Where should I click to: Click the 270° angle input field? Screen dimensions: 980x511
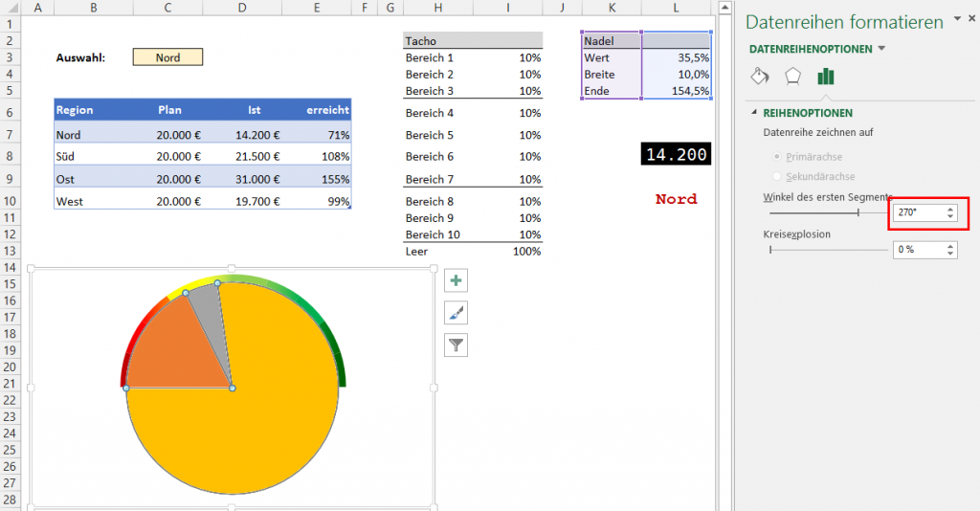pyautogui.click(x=917, y=212)
